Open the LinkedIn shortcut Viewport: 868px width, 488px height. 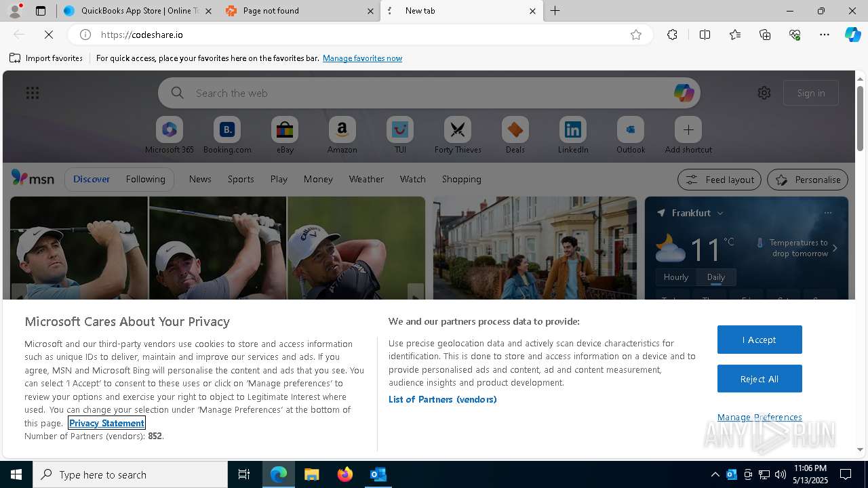click(x=573, y=135)
